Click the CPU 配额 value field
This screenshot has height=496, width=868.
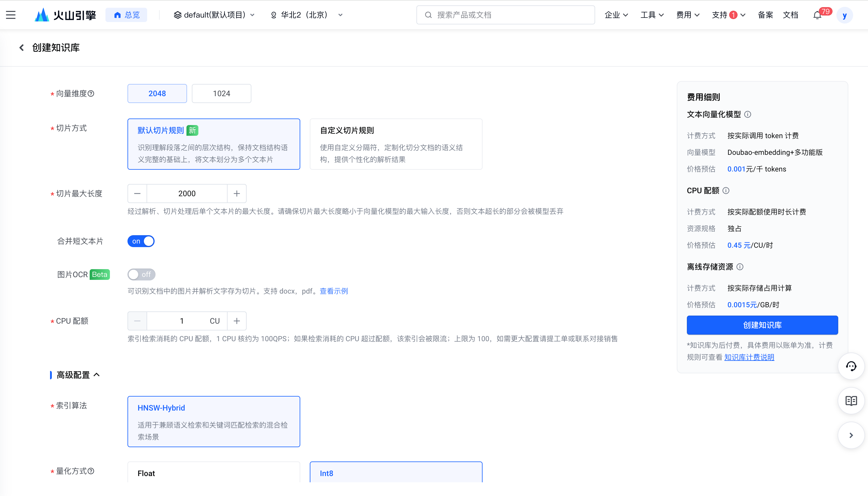click(x=187, y=321)
